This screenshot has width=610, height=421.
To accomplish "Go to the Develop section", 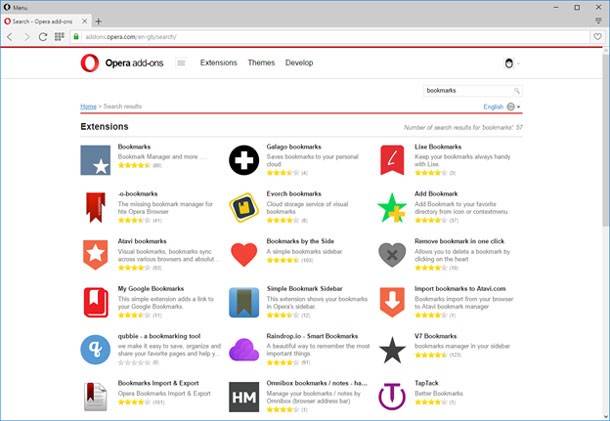I will (299, 63).
